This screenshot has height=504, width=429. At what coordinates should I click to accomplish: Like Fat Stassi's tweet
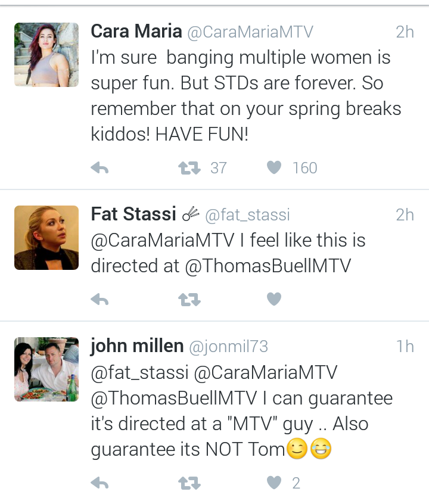pos(274,299)
